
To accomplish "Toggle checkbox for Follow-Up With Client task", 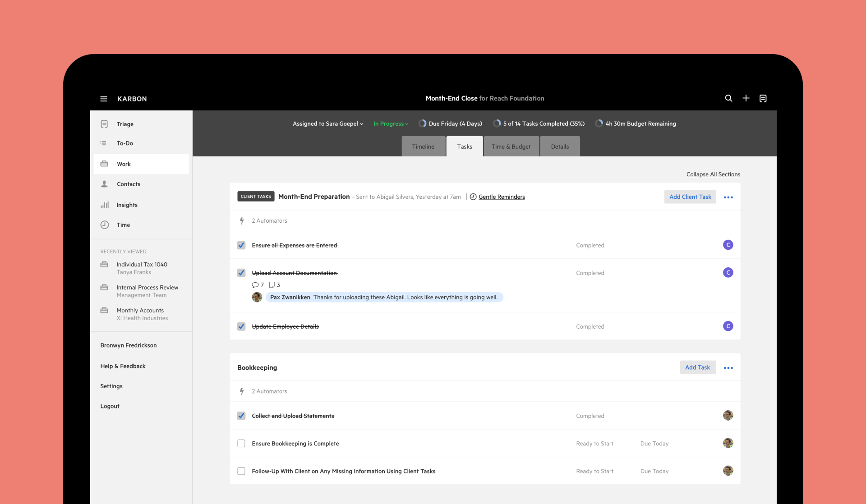I will 241,471.
